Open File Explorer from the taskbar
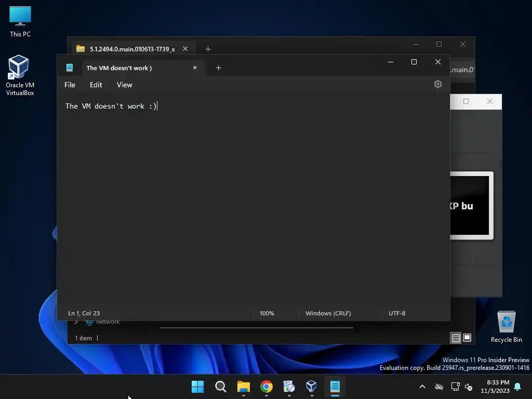The image size is (532, 399). [x=244, y=387]
